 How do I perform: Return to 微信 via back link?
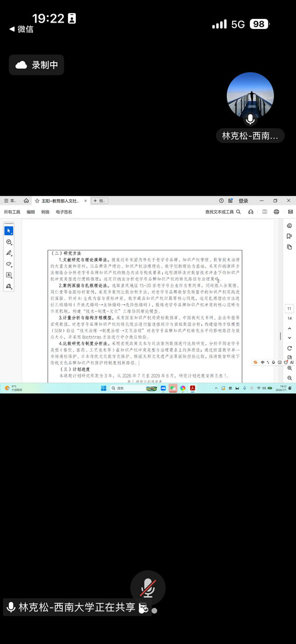[21, 29]
